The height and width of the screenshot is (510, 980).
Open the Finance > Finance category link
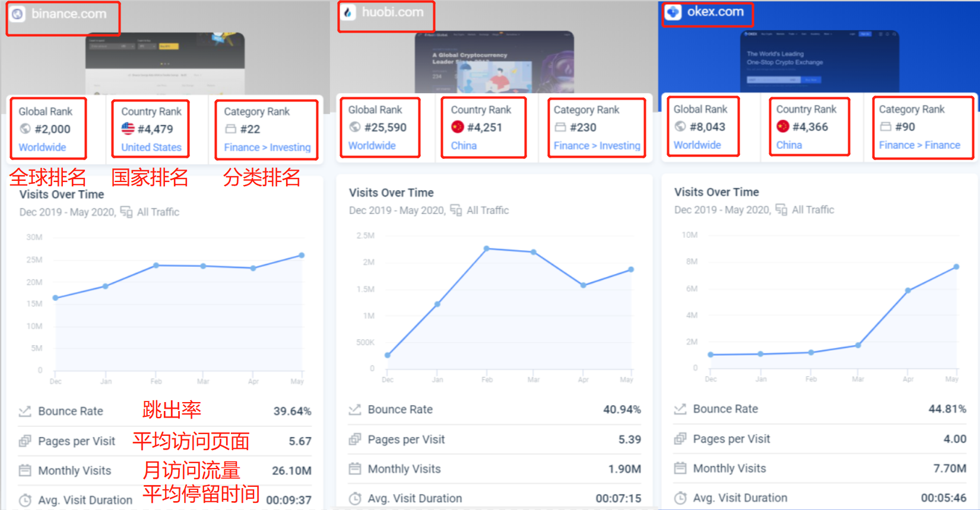(919, 145)
